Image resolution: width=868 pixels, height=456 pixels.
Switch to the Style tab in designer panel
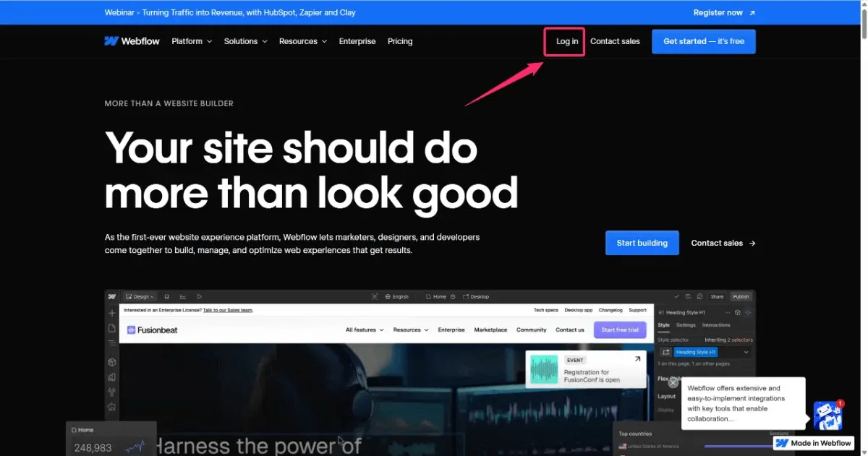[663, 325]
